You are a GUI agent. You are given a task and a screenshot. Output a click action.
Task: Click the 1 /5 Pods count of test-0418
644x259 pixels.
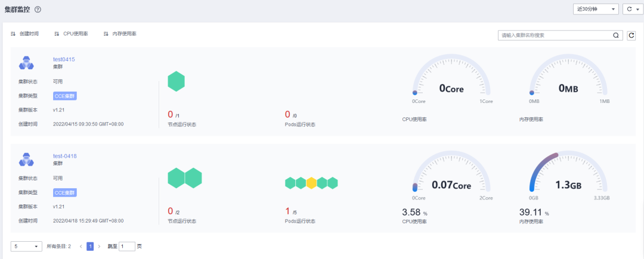coord(291,211)
